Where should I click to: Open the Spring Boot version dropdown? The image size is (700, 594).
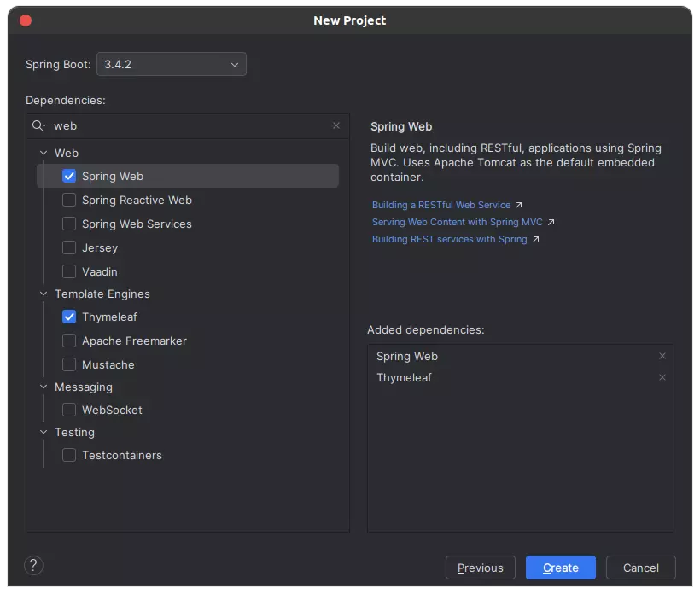pos(172,64)
